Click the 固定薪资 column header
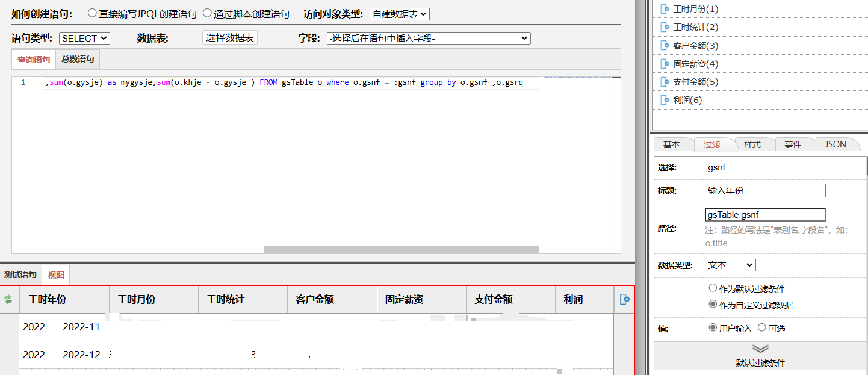Screen dimensions: 868x375 (421, 299)
